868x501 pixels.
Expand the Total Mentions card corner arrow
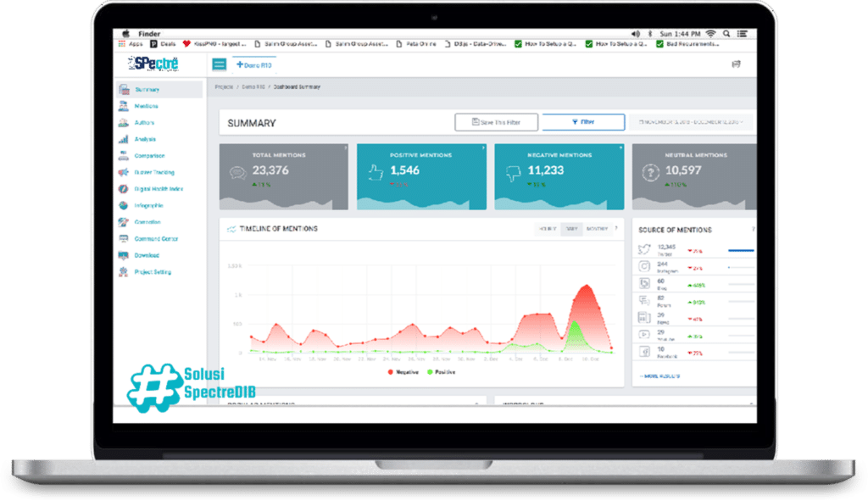tap(345, 148)
